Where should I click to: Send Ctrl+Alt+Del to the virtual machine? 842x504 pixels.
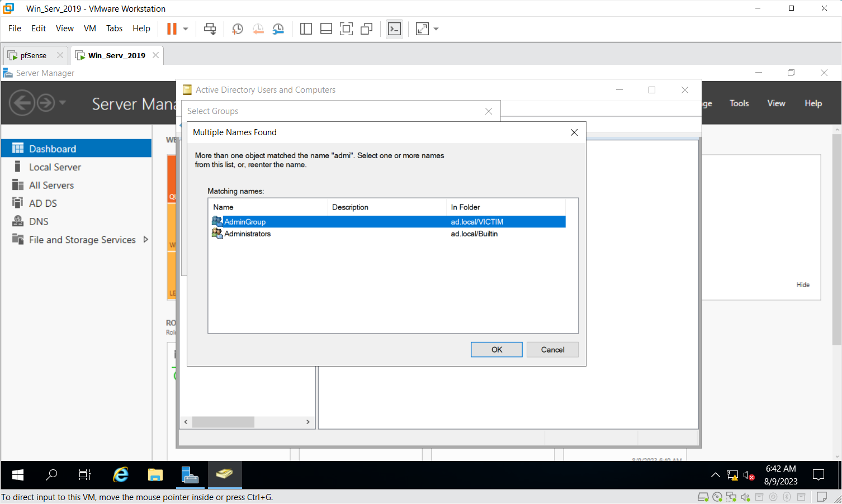point(210,29)
